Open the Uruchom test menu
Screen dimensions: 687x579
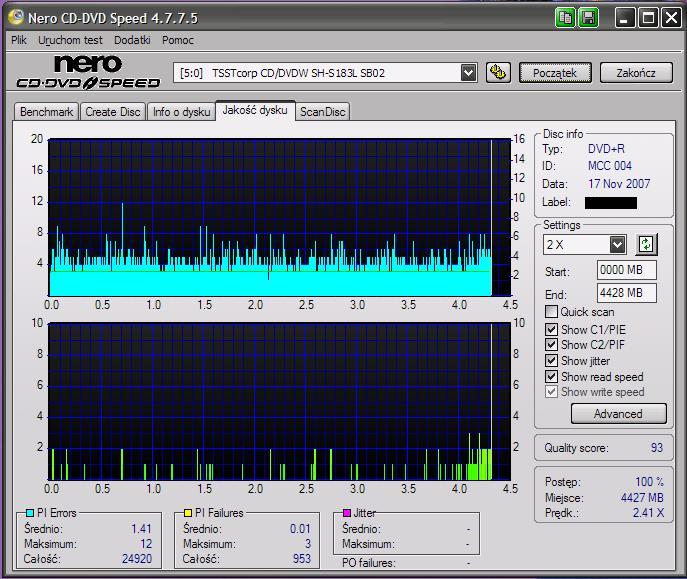point(70,40)
